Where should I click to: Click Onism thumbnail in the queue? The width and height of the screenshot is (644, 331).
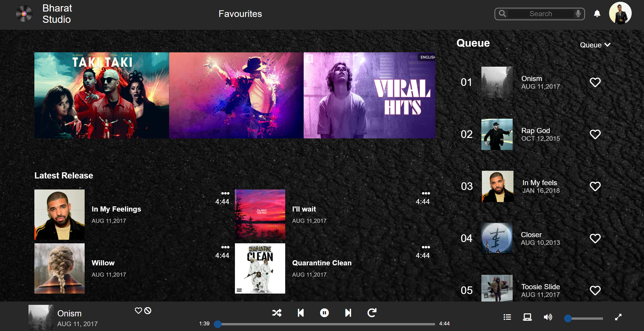(497, 82)
